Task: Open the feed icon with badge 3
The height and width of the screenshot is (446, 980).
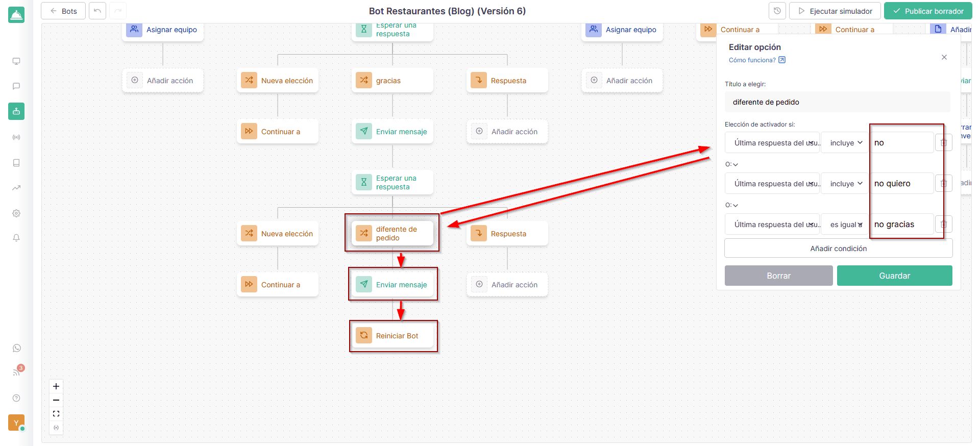Action: click(16, 373)
